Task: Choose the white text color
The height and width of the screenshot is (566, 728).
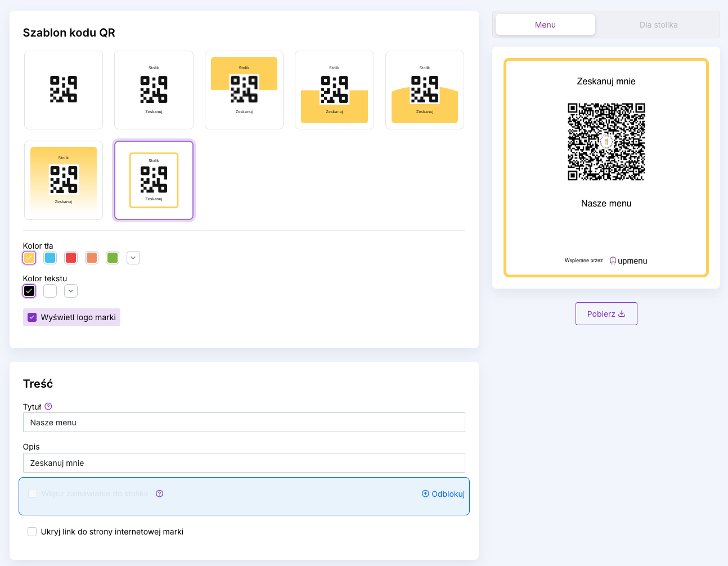Action: point(50,291)
